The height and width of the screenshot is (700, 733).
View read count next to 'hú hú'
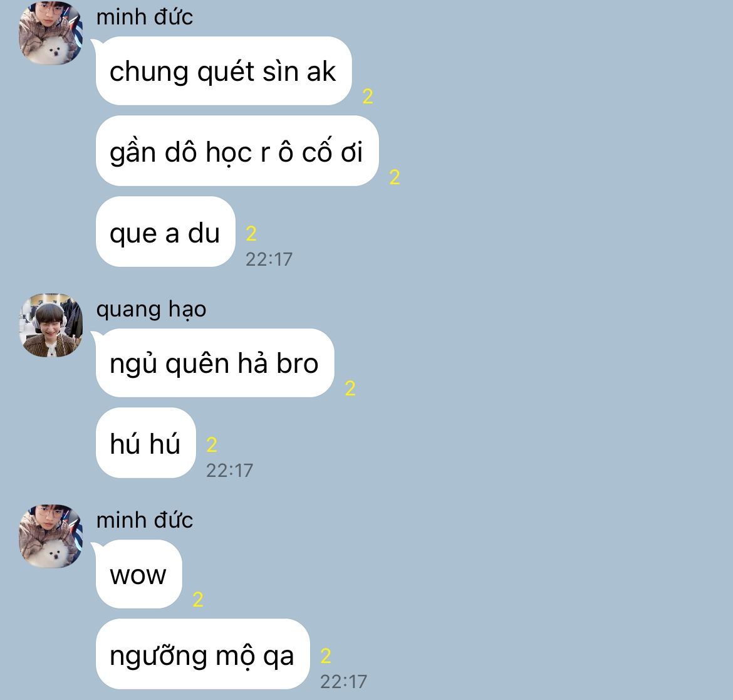[x=212, y=445]
